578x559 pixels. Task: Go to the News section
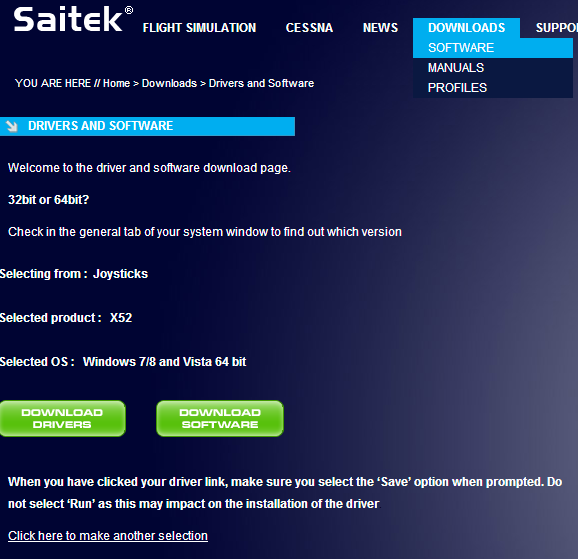[x=380, y=28]
